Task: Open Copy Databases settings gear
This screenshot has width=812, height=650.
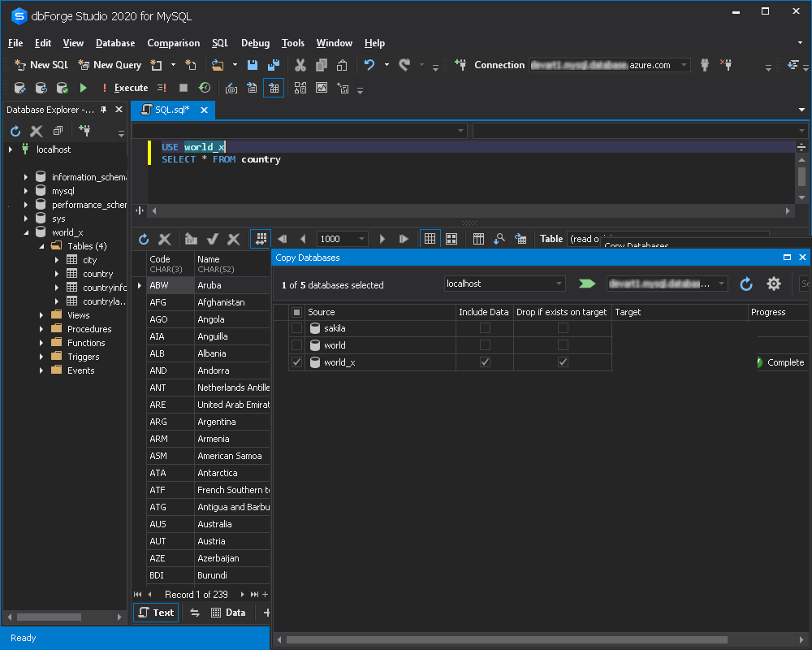Action: click(774, 284)
